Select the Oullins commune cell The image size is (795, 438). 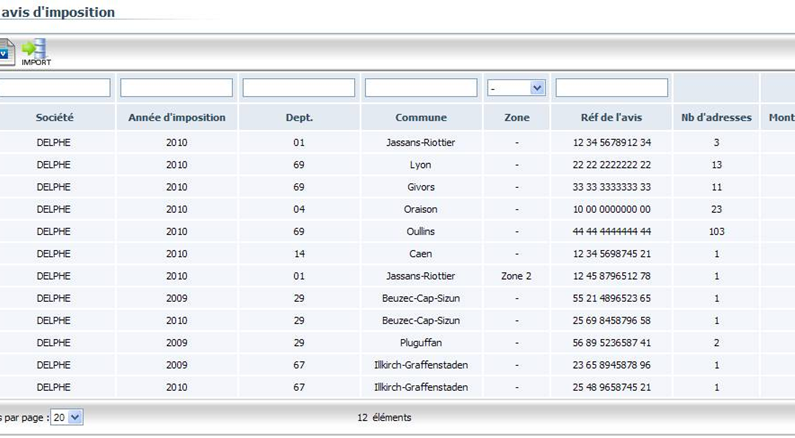click(x=421, y=232)
